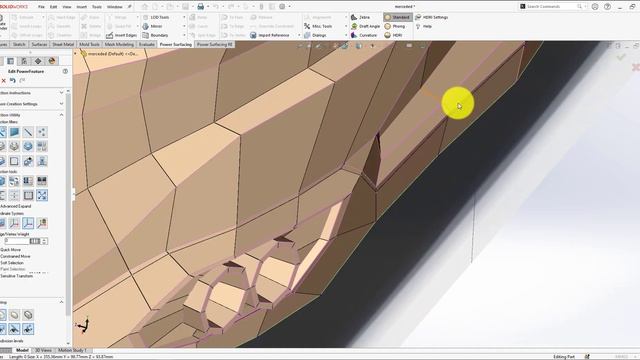Screen dimensions: 640x360
Task: Open the ConfigurationManager tab icon
Action: [24, 61]
